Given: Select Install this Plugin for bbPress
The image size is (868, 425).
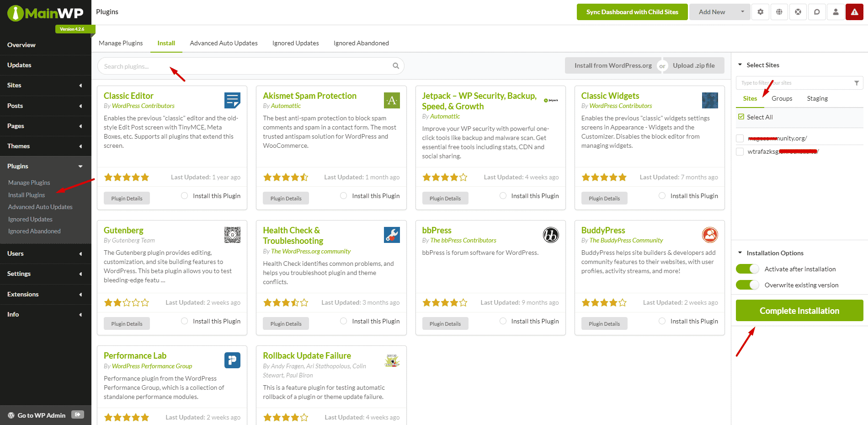Looking at the screenshot, I should pyautogui.click(x=503, y=321).
